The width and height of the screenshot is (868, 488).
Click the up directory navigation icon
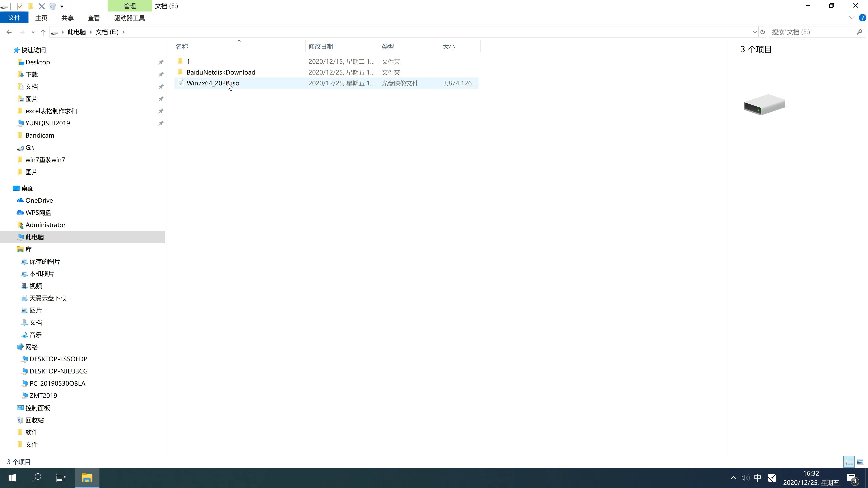pyautogui.click(x=42, y=32)
